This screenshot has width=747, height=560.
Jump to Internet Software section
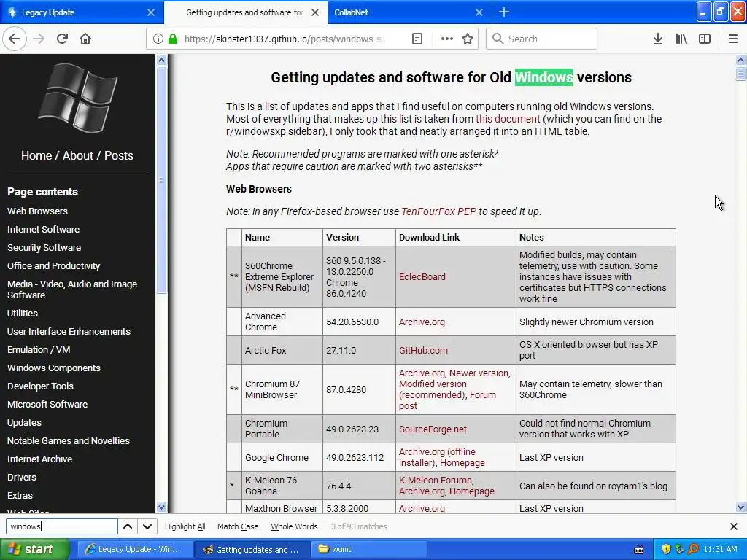[x=43, y=229]
